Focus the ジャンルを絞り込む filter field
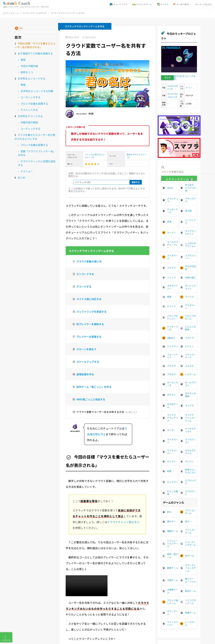Viewport: 215px width, 644px height. click(x=188, y=172)
